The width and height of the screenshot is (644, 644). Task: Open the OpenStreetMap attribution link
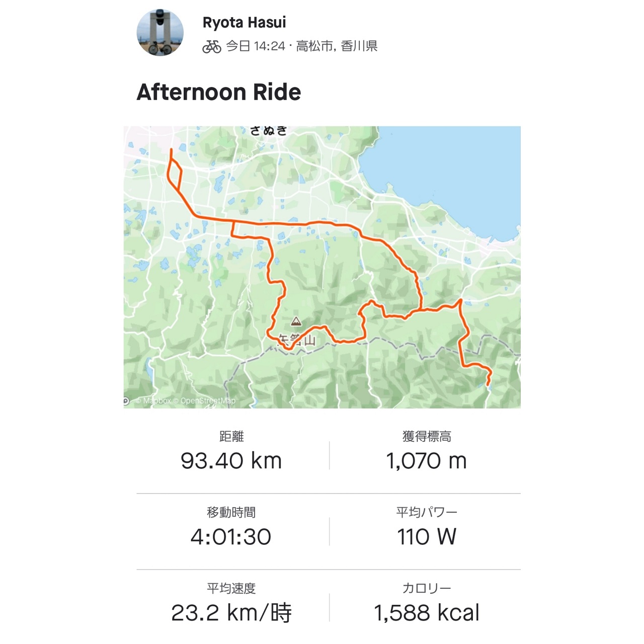click(204, 401)
